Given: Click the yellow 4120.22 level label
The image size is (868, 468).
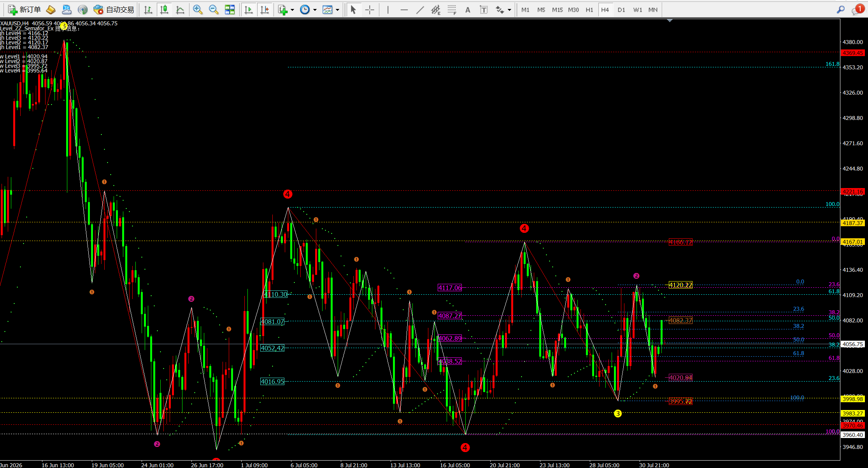Looking at the screenshot, I should tap(680, 285).
